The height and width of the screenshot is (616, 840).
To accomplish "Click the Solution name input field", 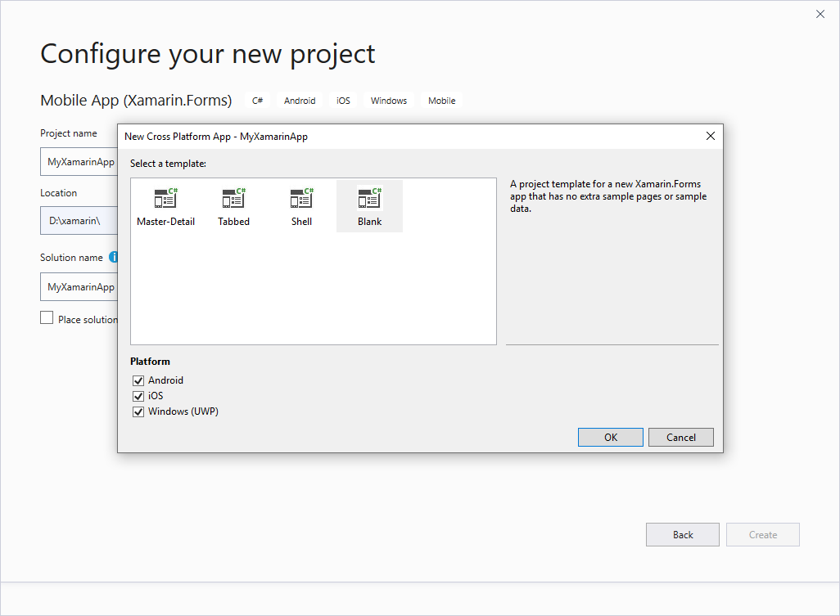I will (79, 287).
